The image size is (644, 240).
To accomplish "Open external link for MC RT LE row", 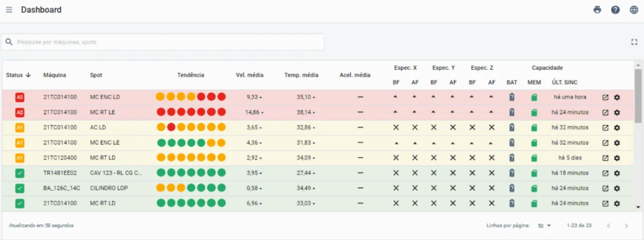I will pyautogui.click(x=605, y=112).
